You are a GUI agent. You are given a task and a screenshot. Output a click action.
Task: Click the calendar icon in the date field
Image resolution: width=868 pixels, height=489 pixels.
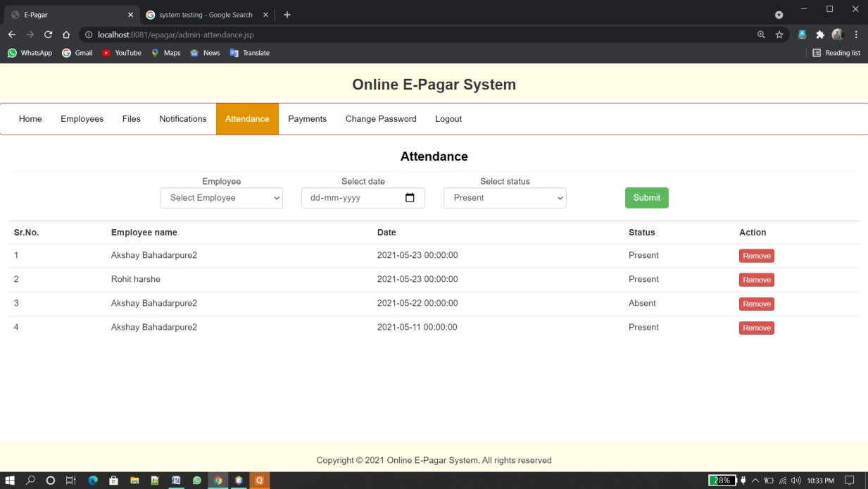coord(410,198)
